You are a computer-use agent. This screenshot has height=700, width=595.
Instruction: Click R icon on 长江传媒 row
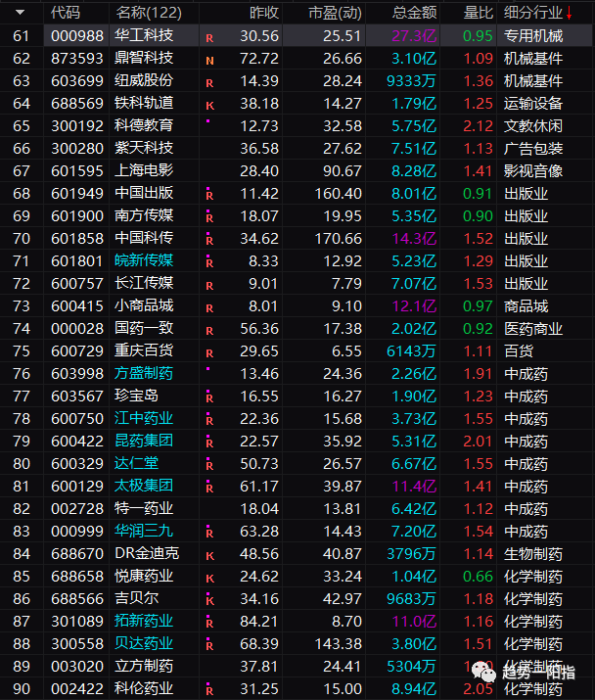(209, 286)
